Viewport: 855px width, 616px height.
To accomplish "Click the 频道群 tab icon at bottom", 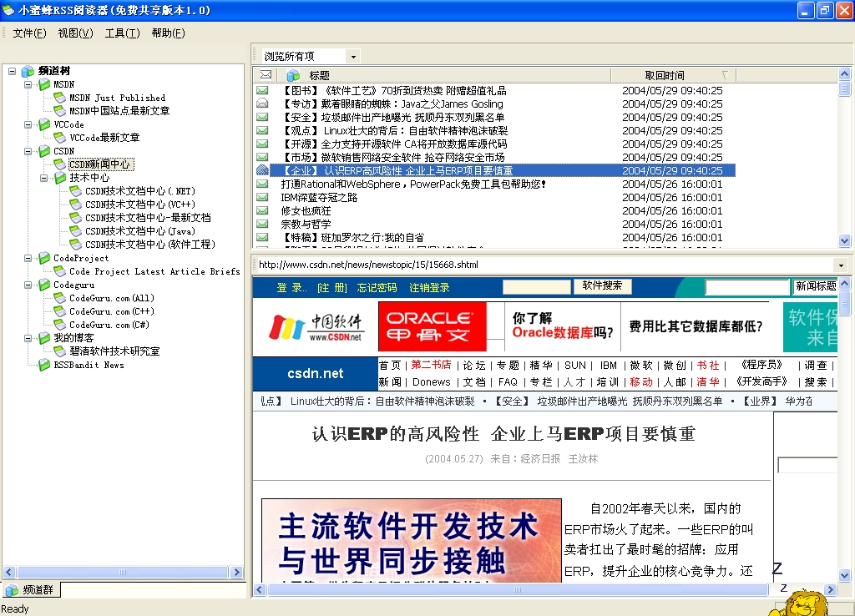I will coord(12,590).
